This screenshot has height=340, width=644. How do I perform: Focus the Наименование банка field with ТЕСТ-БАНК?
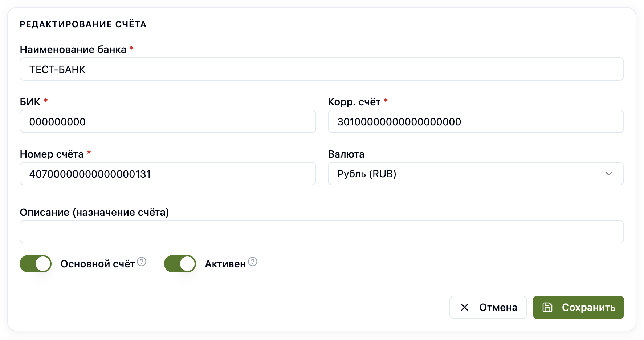coord(322,69)
